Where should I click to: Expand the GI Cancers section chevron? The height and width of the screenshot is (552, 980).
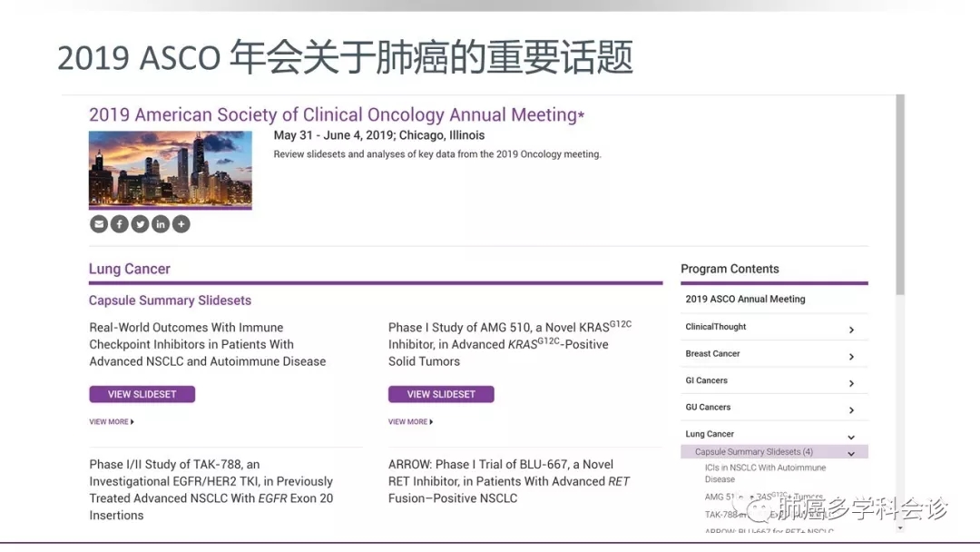pyautogui.click(x=851, y=383)
